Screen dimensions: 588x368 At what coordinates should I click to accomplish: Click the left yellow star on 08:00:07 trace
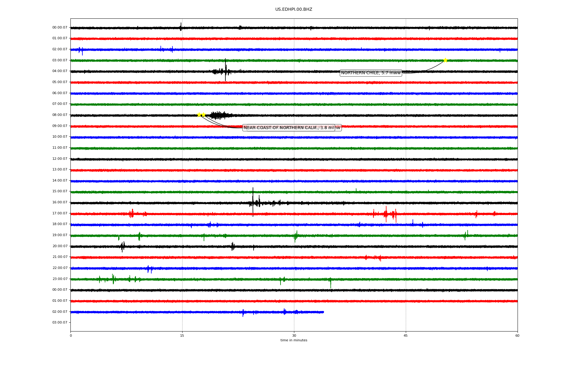tap(199, 115)
